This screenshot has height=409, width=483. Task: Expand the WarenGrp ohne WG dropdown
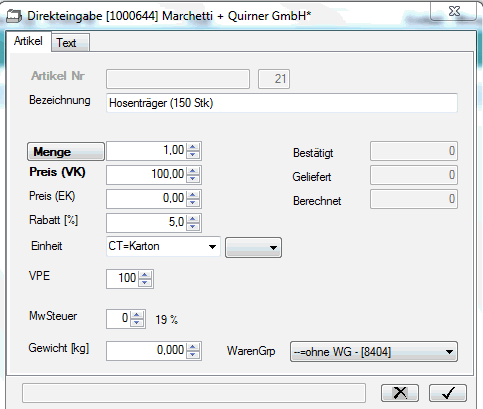(x=374, y=352)
